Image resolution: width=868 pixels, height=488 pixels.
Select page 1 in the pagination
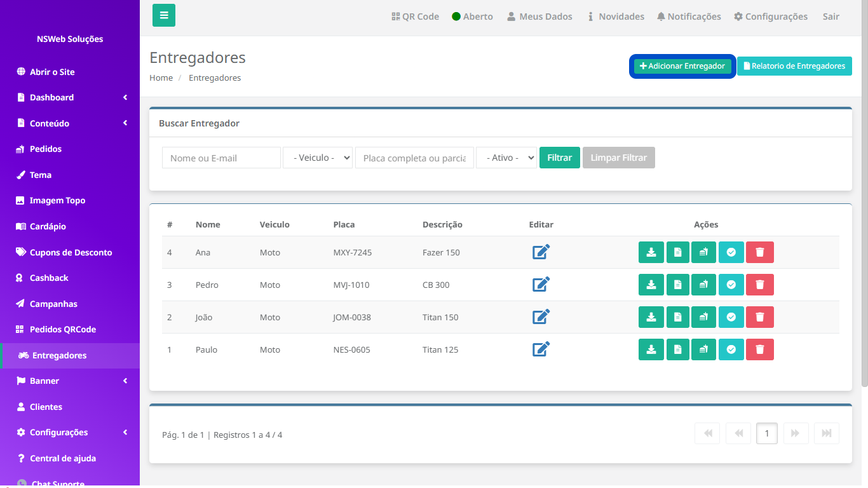click(767, 433)
